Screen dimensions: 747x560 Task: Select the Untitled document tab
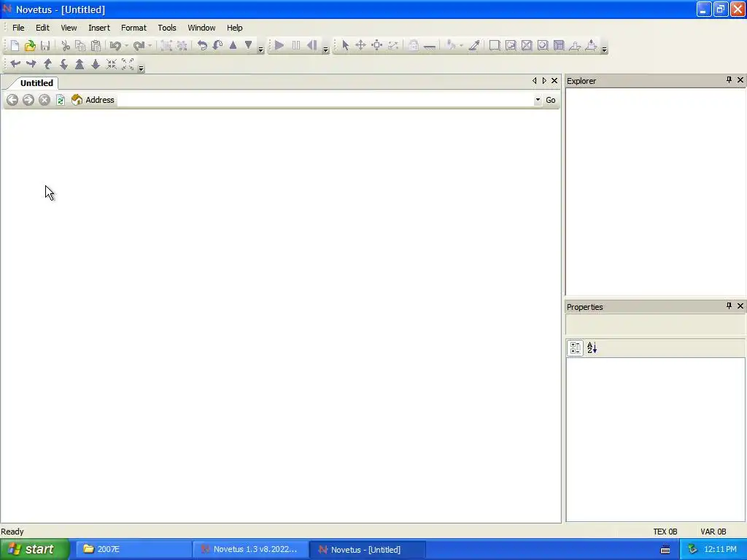36,83
